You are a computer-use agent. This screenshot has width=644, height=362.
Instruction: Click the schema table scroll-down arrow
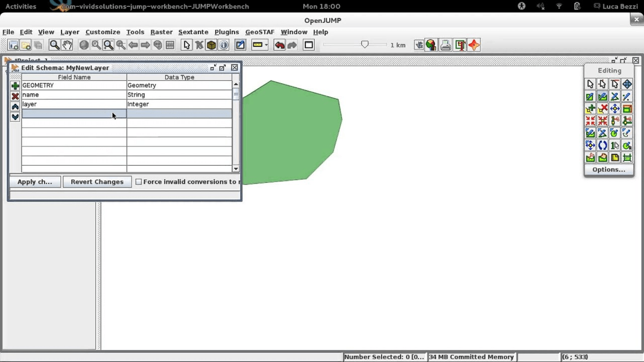coord(236,169)
